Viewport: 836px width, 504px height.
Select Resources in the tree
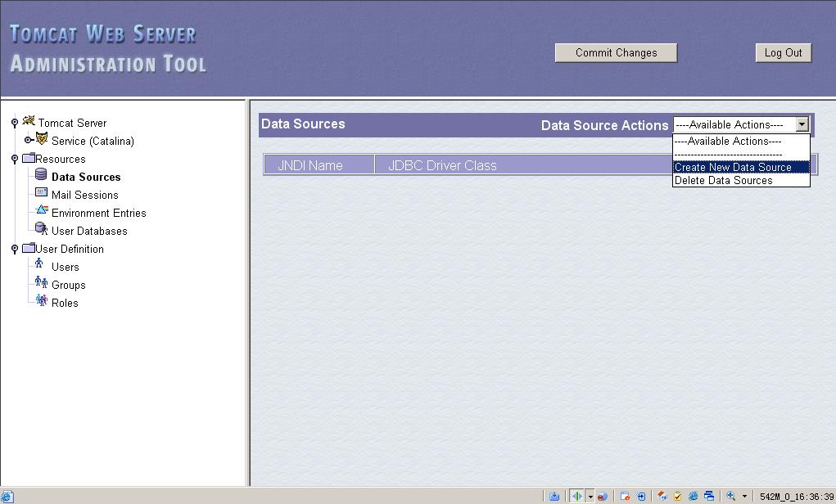tap(61, 160)
